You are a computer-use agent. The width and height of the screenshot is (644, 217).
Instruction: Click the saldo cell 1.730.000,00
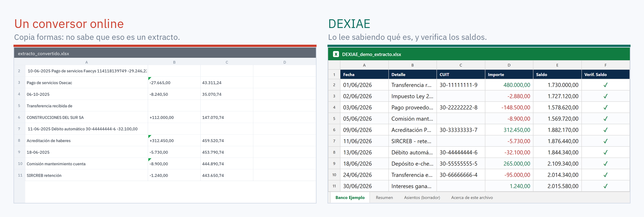[x=557, y=85]
